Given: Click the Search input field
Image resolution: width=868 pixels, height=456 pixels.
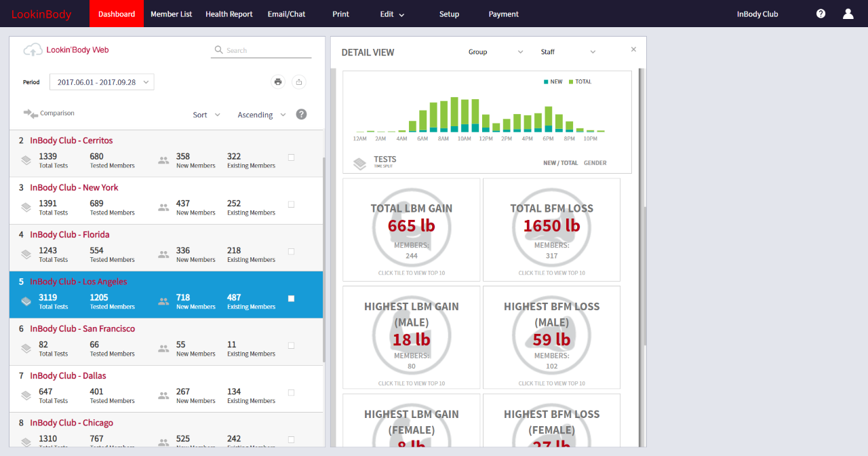Looking at the screenshot, I should [261, 50].
